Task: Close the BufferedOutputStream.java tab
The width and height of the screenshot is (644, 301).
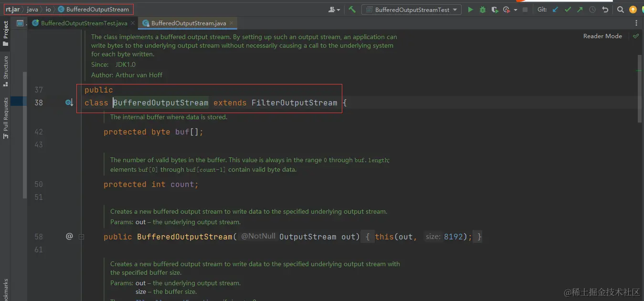Action: coord(231,23)
